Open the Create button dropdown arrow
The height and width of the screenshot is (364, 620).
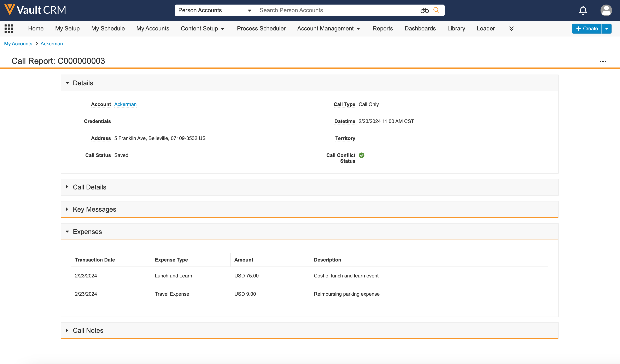(x=607, y=29)
